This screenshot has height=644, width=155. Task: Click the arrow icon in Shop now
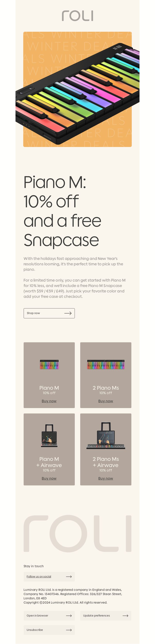point(68,313)
